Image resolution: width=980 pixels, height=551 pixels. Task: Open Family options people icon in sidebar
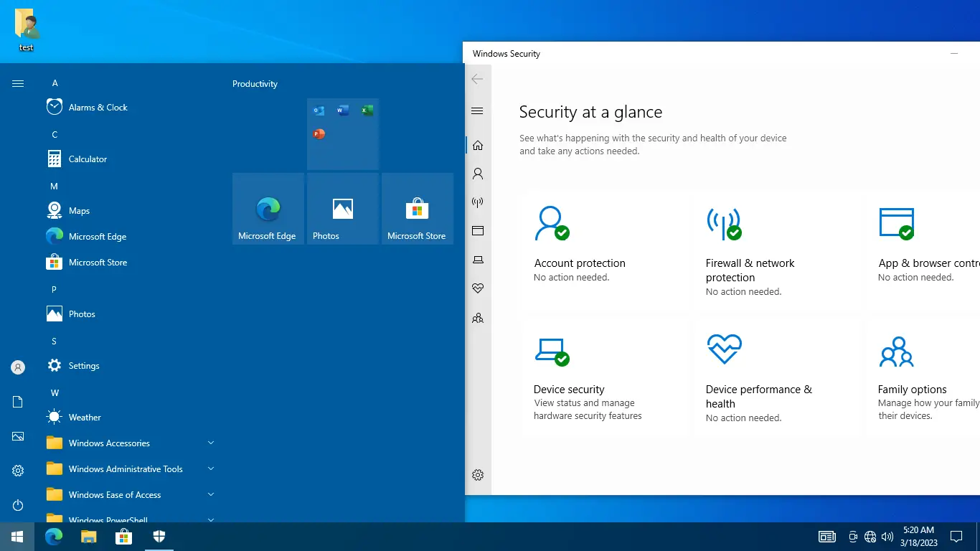tap(478, 318)
